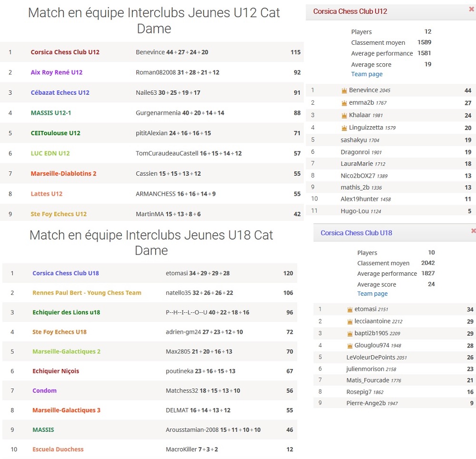Viewport: 476px width, 459px height.
Task: Click the crown icon next to emma2b
Action: 344,103
